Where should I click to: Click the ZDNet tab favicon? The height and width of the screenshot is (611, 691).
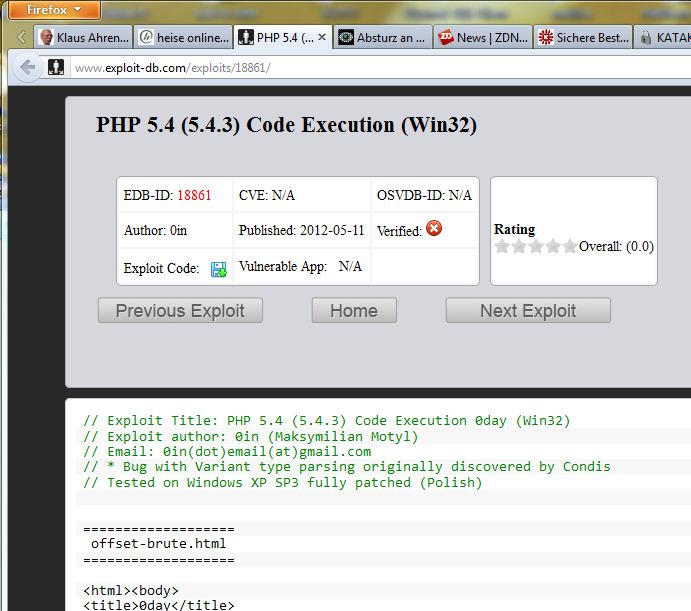446,37
